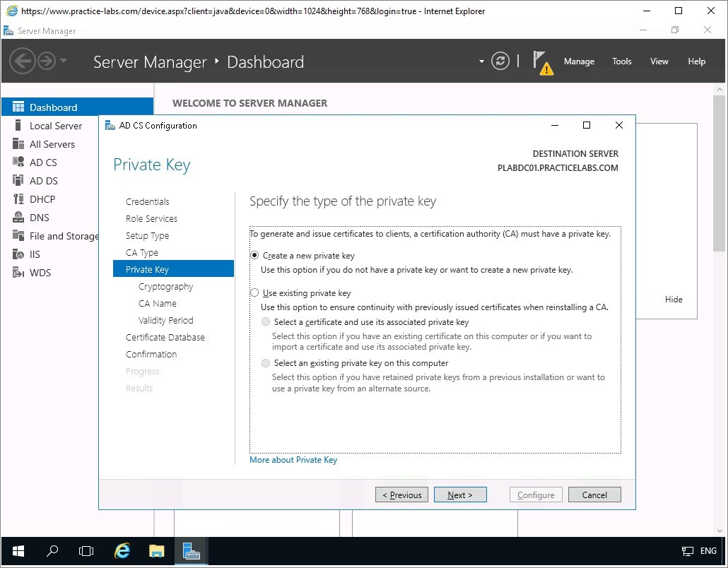Maximize the AD CS Configuration dialog
The height and width of the screenshot is (568, 728).
point(587,125)
